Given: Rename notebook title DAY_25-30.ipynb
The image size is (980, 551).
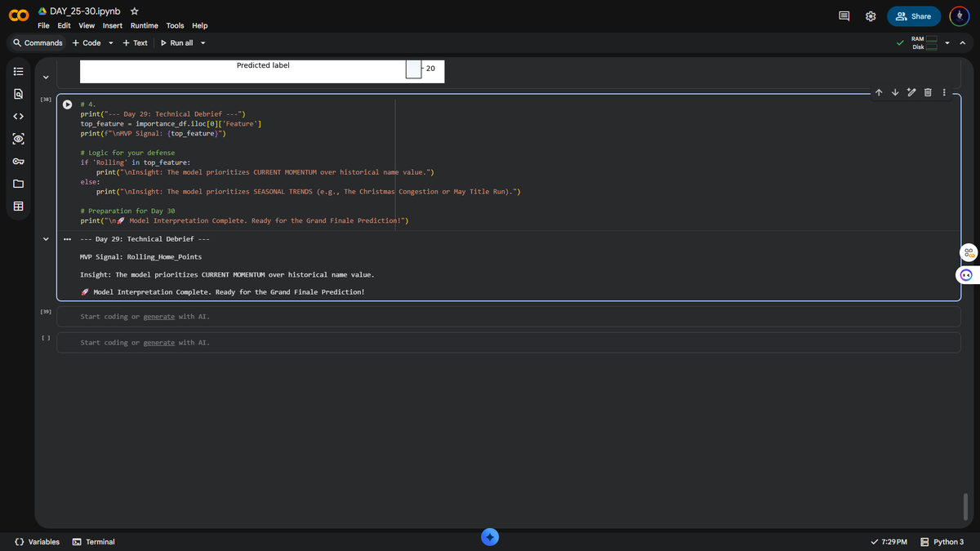Looking at the screenshot, I should (x=84, y=11).
